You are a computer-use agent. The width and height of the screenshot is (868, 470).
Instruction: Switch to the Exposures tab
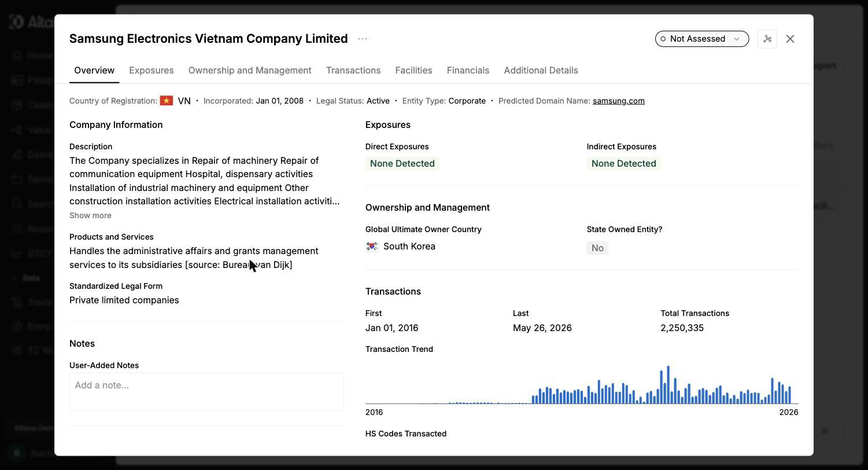coord(152,71)
